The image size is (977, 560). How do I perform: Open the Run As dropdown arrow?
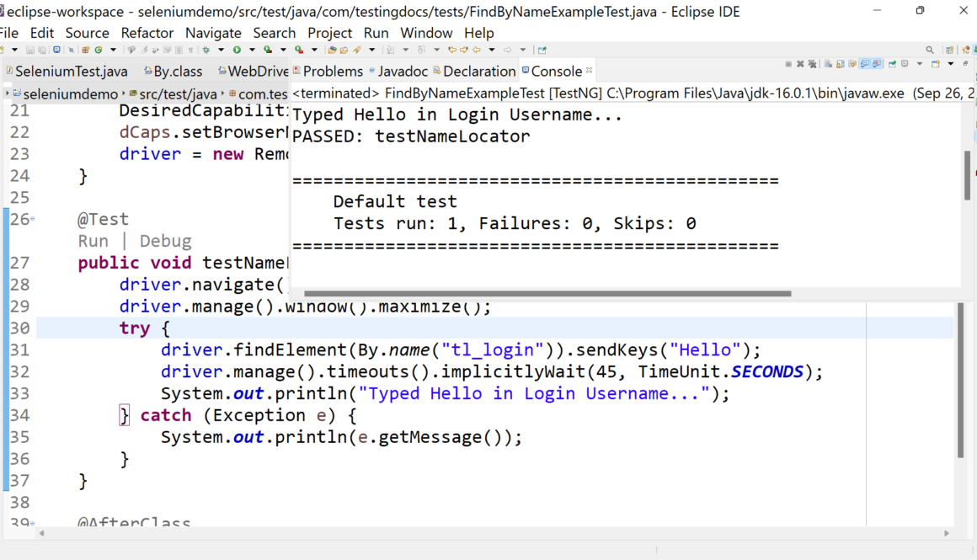pyautogui.click(x=253, y=50)
